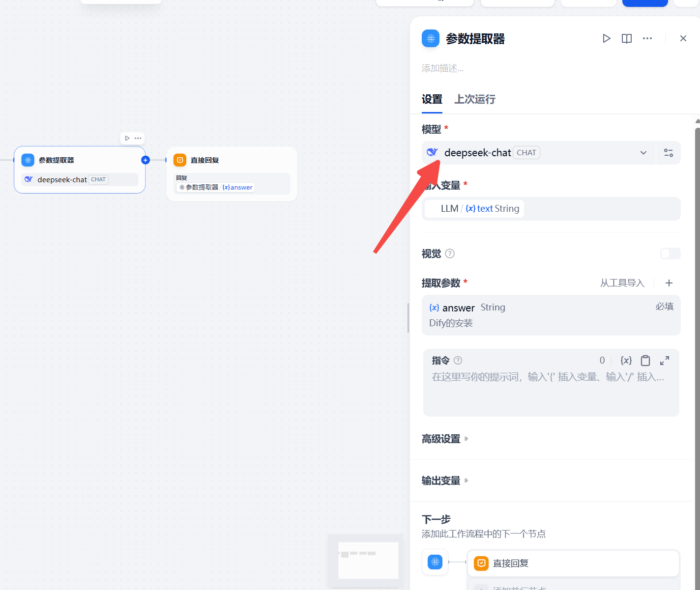Click the 参数提取器 panel title
This screenshot has height=590, width=700.
point(475,39)
